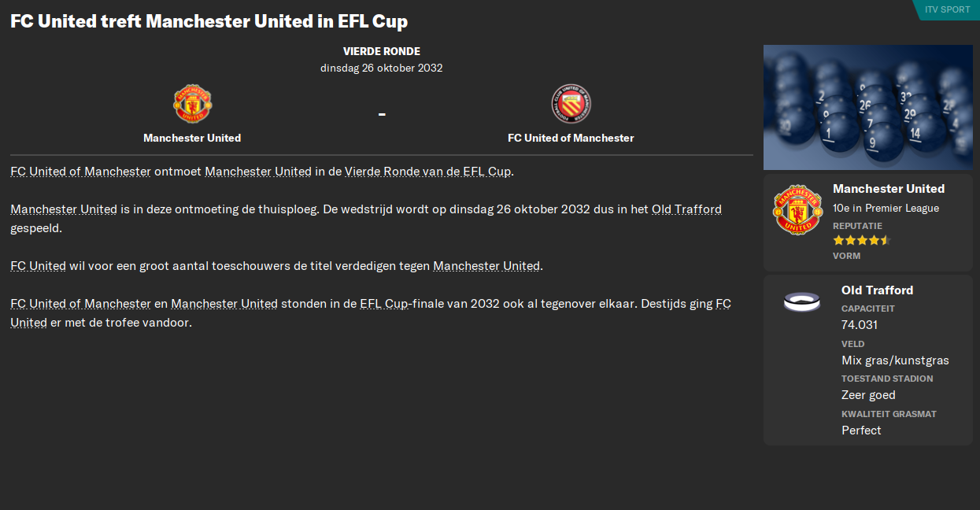Click the Old Trafford heading in the stadium panel
The image size is (980, 510).
pos(877,290)
